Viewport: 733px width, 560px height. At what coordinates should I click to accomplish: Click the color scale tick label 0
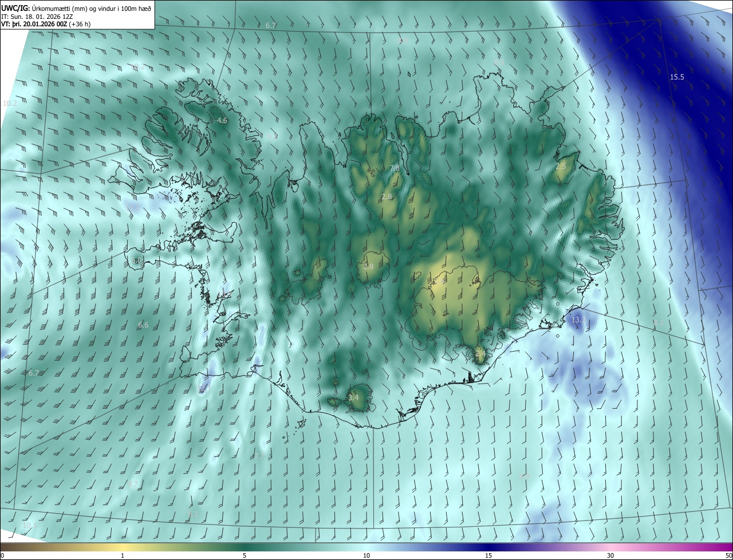pyautogui.click(x=2, y=556)
